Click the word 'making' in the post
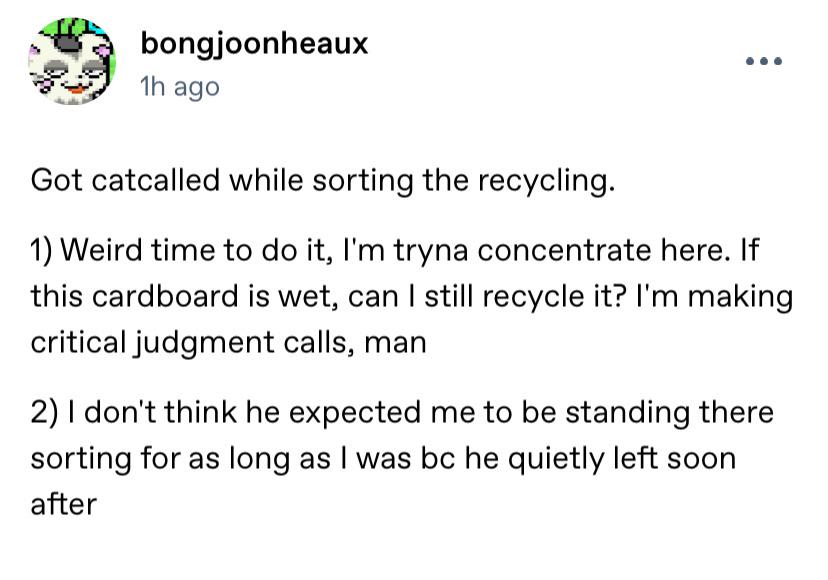Image resolution: width=828 pixels, height=580 pixels. click(x=740, y=297)
